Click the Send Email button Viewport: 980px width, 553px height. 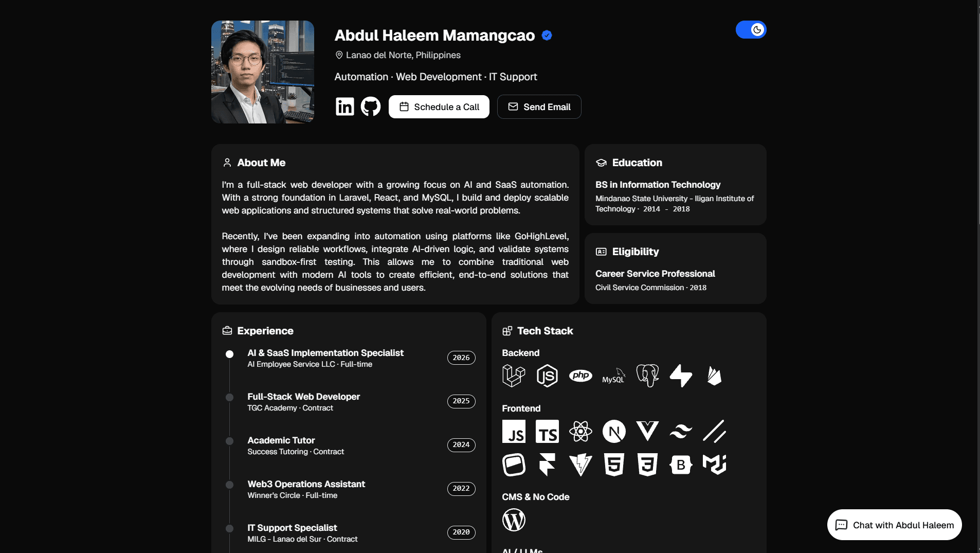(x=539, y=106)
